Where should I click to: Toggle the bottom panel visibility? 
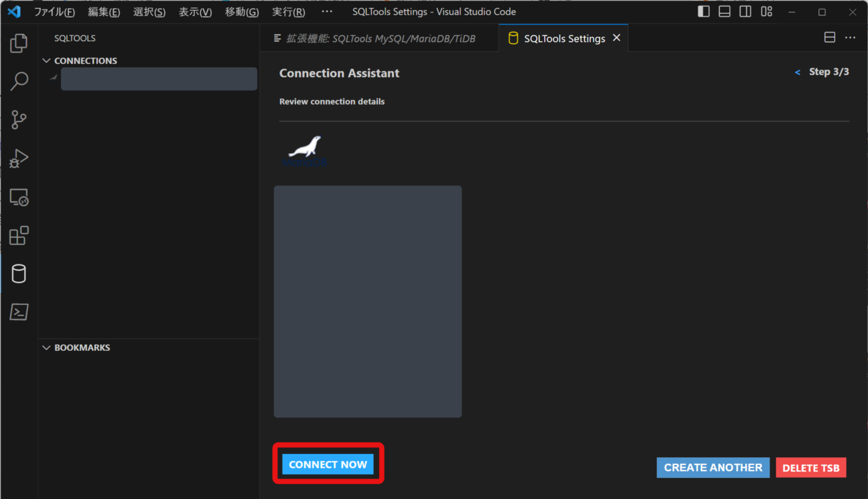click(724, 11)
